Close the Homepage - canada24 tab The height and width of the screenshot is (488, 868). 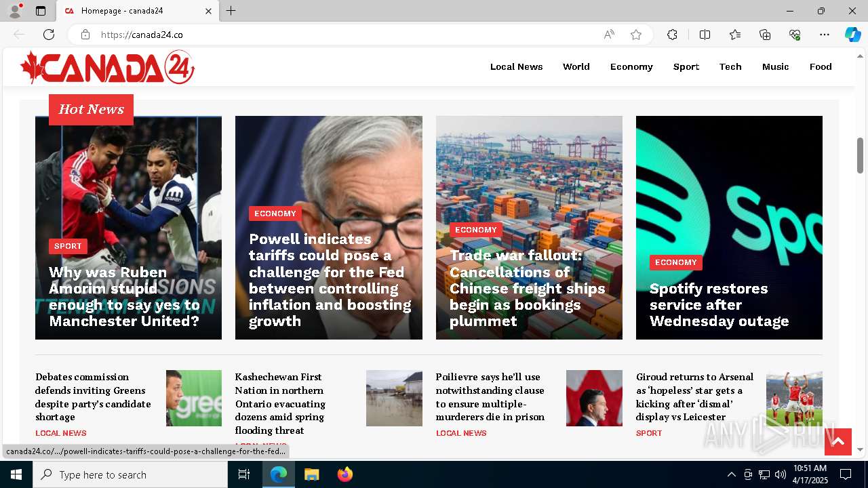pos(208,11)
